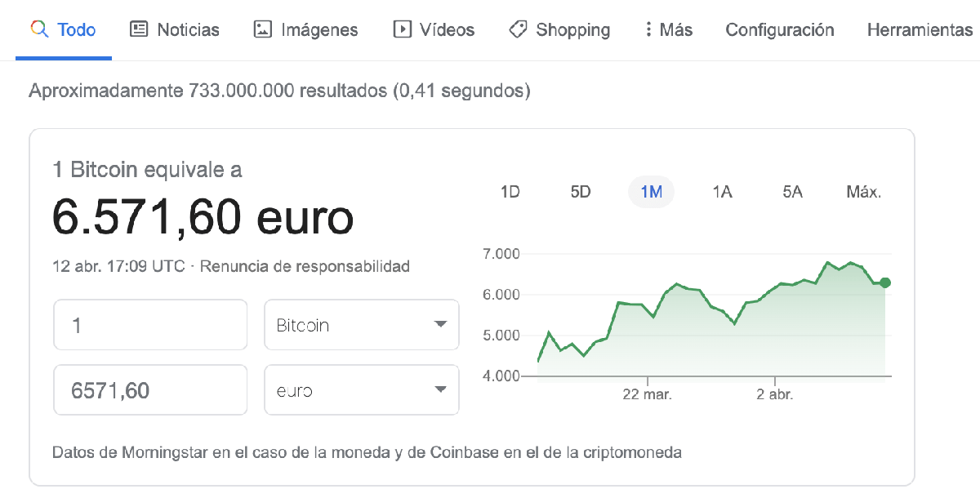Screen dimensions: 980x498
Task: Open the euro currency dropdown
Action: coord(362,389)
